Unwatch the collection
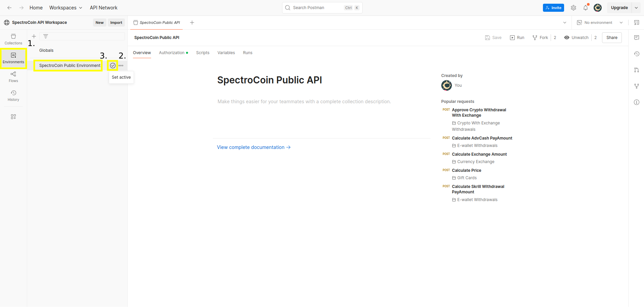 [576, 38]
